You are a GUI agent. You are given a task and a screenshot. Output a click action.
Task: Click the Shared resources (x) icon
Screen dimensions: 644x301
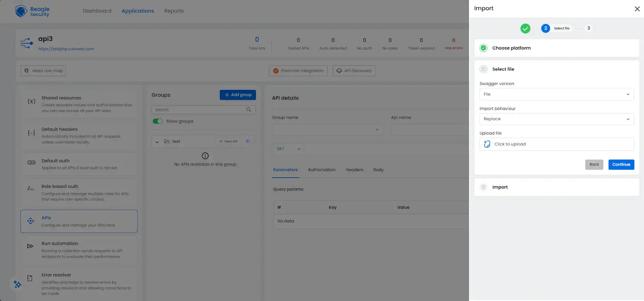click(x=31, y=101)
